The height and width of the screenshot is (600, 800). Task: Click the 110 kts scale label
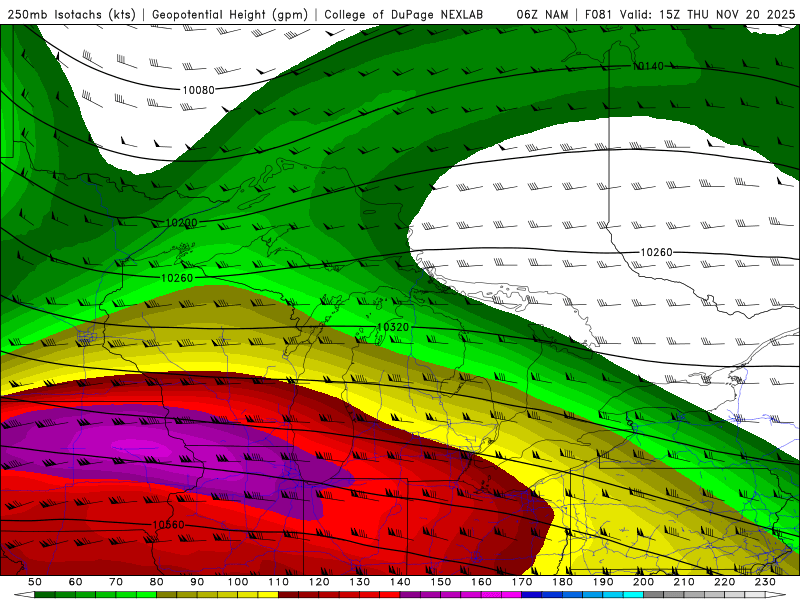(279, 582)
